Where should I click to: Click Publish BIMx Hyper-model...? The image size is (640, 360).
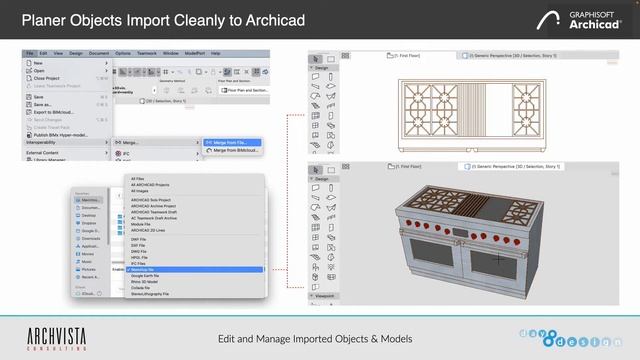pos(60,135)
